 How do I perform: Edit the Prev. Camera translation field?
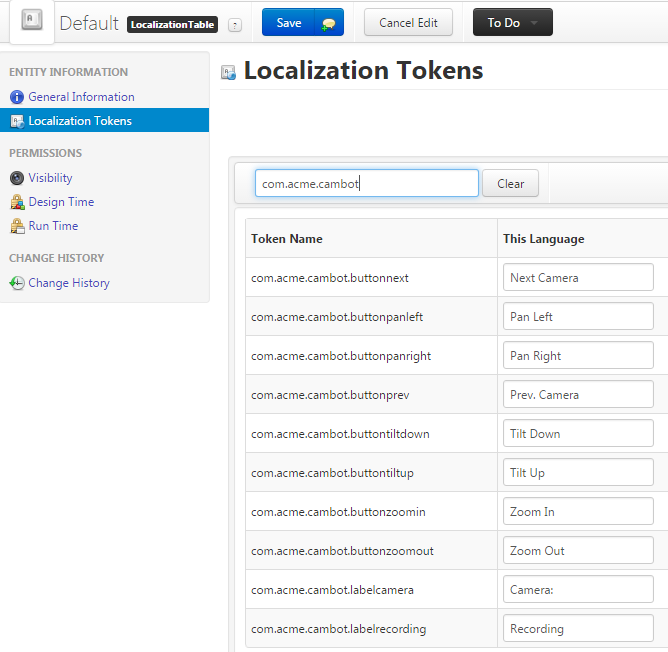pyautogui.click(x=578, y=394)
